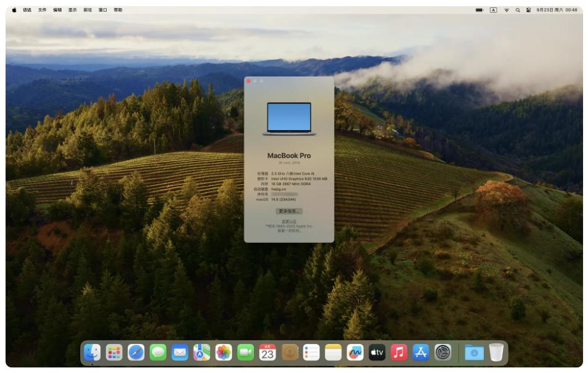Click the macOS version 14.0 text
Viewport: 588px width, 373px height.
(283, 200)
